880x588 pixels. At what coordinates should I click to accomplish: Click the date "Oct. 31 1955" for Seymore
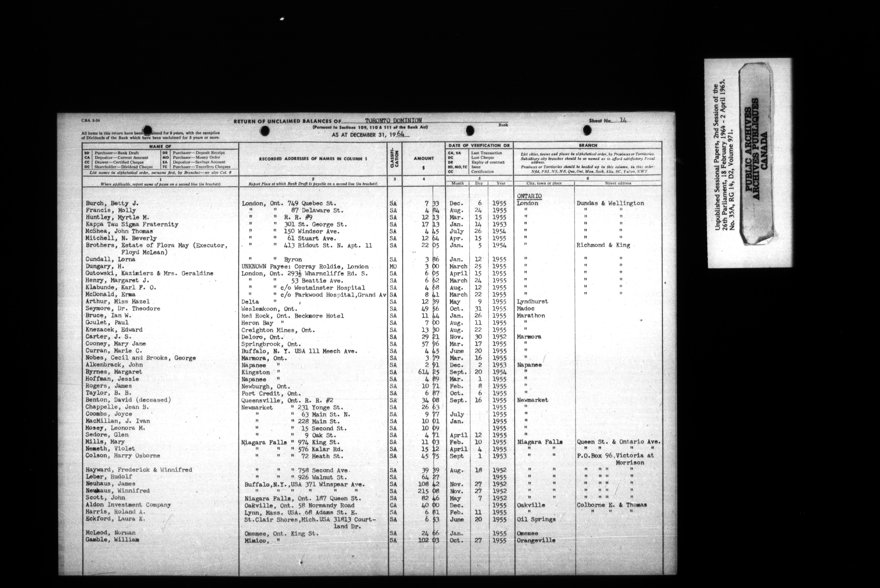coord(478,309)
